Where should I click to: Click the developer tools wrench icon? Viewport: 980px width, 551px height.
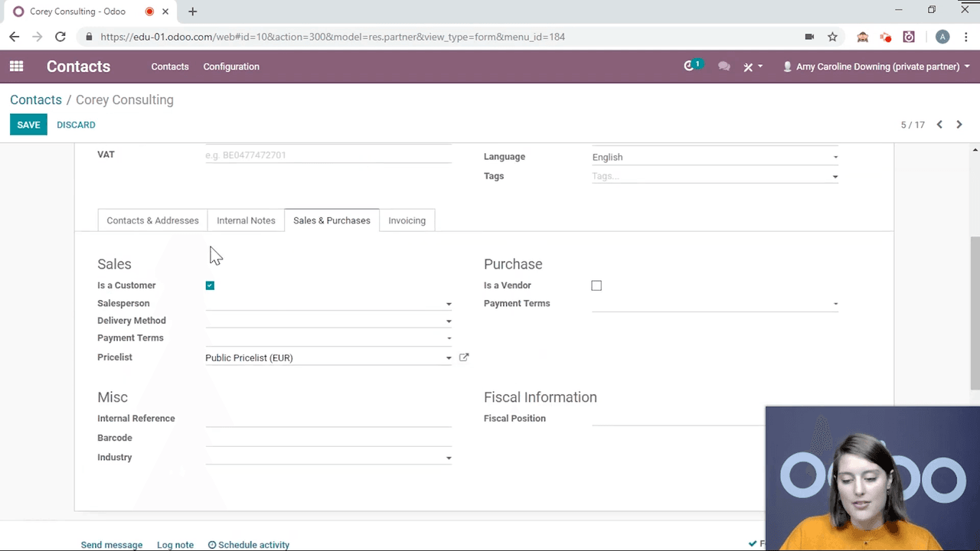[748, 67]
